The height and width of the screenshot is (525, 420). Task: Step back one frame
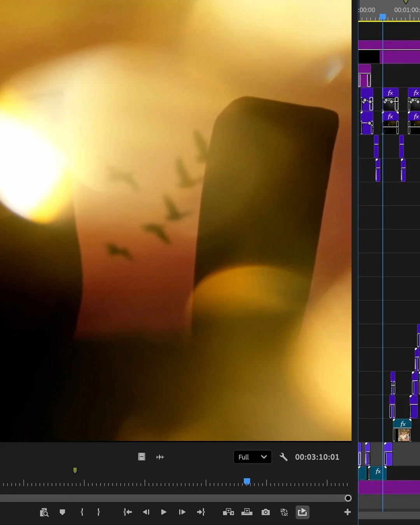click(x=146, y=512)
